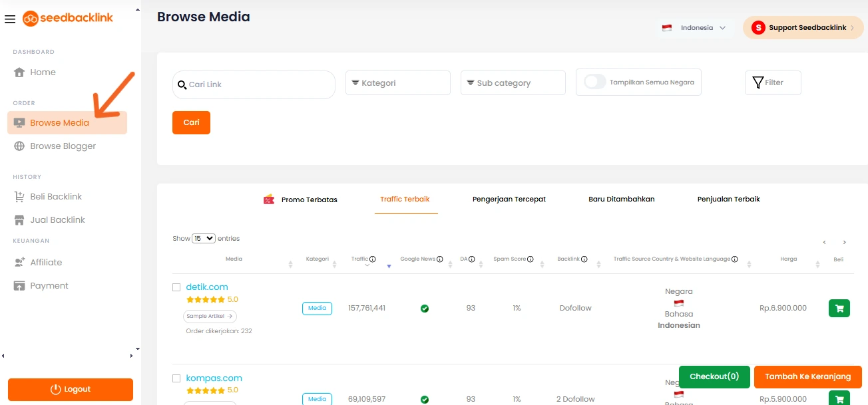Switch to Penjualan Terbaik tab
Screen dimensions: 868x405
coord(729,199)
